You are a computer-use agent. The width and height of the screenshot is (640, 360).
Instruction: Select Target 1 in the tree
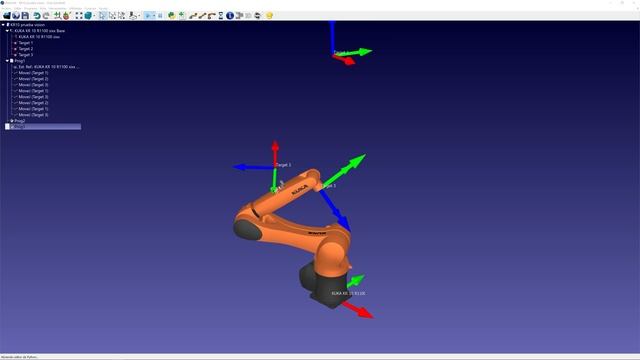pos(26,43)
